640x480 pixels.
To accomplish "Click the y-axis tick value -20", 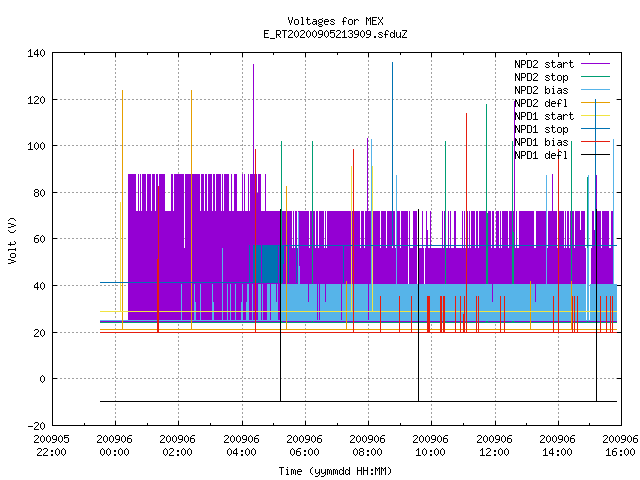I will point(36,426).
